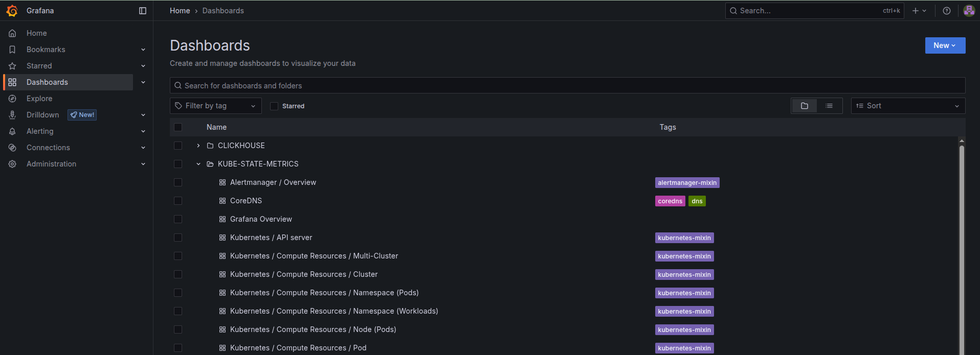
Task: Click the New! badge next to Drilldown
Action: tap(82, 115)
